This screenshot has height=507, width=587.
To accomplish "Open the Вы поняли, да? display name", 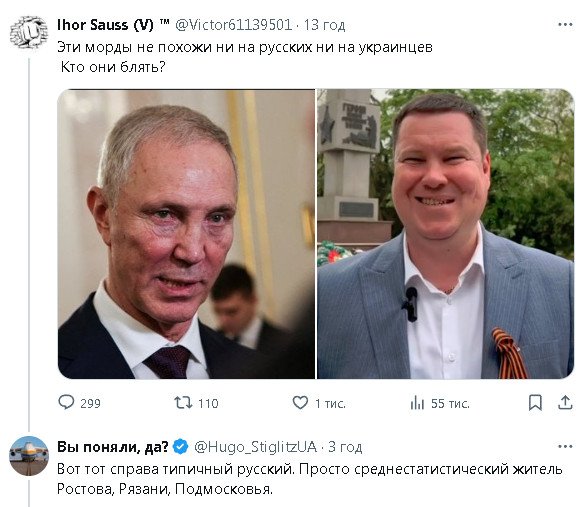I will [113, 447].
